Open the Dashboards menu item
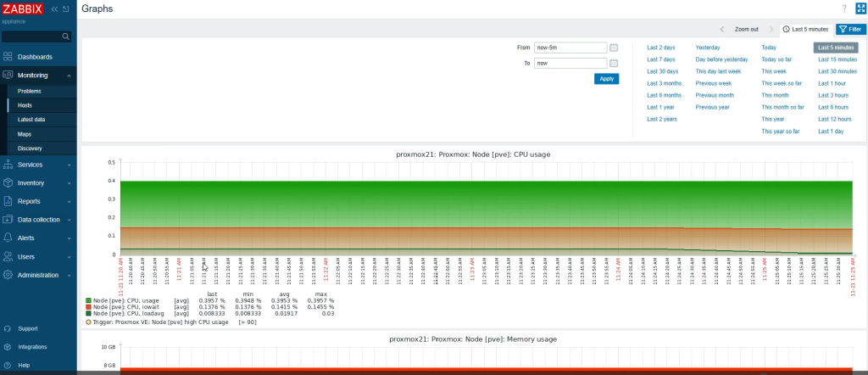This screenshot has width=868, height=375. 35,57
